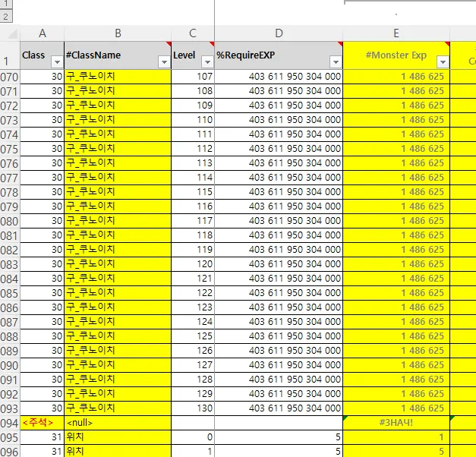476x457 pixels.
Task: Click the red comment indicator on Level
Action: (x=212, y=44)
